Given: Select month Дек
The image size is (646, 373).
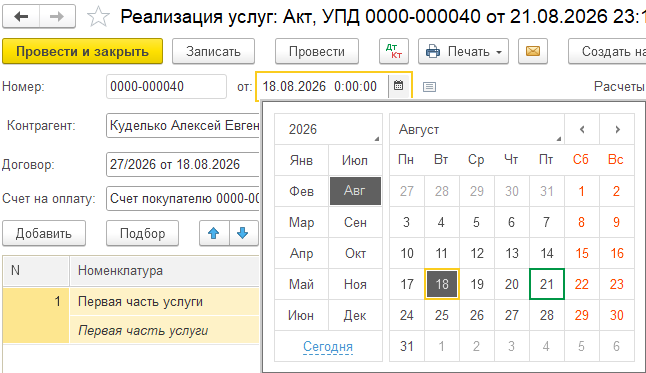Looking at the screenshot, I should coord(355,315).
